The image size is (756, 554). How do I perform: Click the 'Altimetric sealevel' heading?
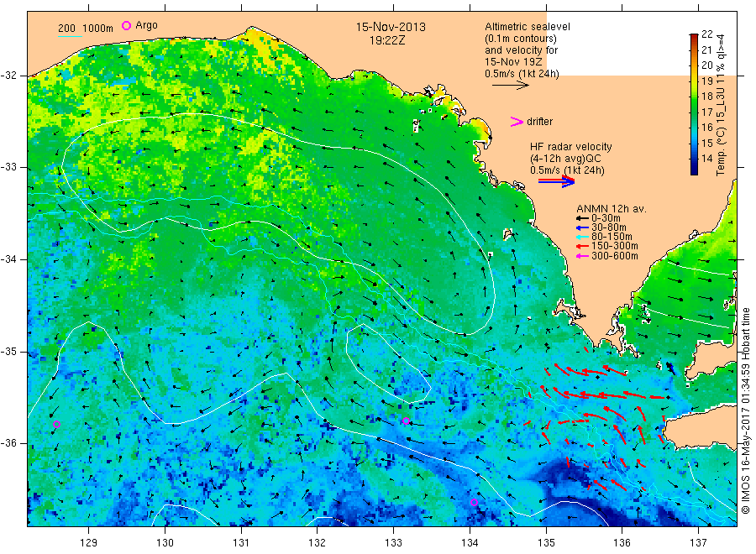coord(528,27)
